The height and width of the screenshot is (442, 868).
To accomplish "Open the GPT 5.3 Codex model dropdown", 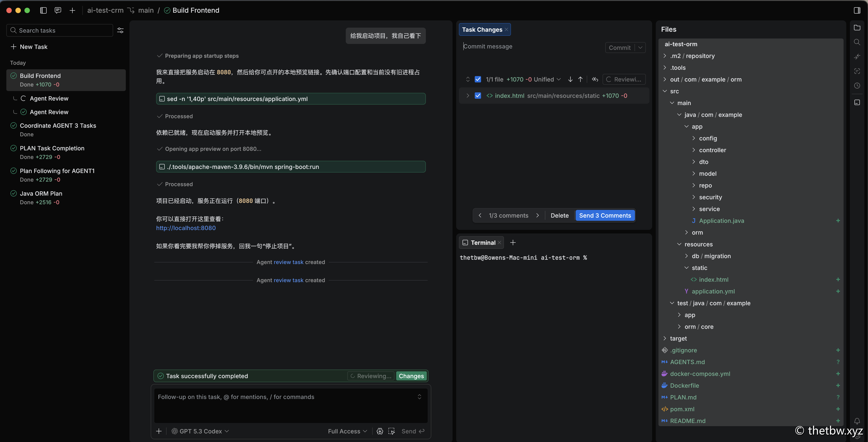I will pyautogui.click(x=200, y=431).
